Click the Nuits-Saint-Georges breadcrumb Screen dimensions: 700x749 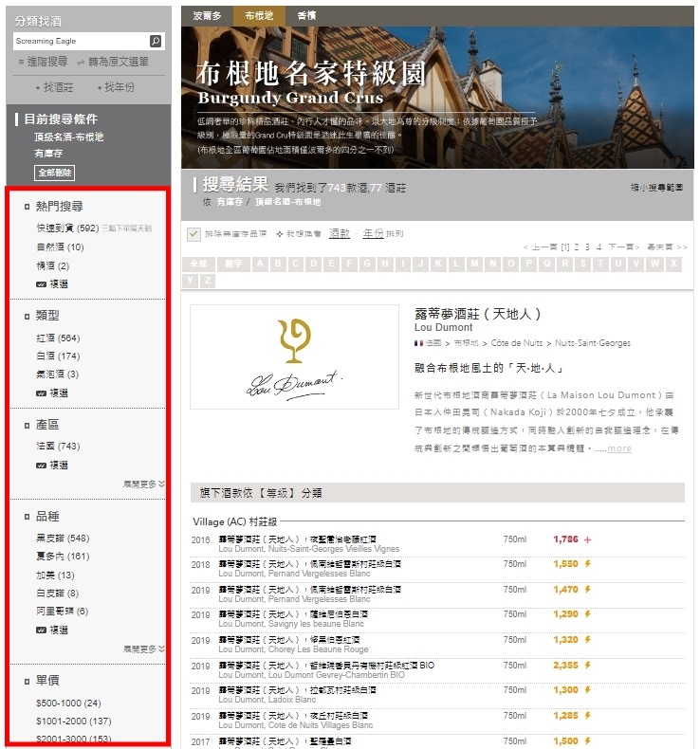pos(593,343)
